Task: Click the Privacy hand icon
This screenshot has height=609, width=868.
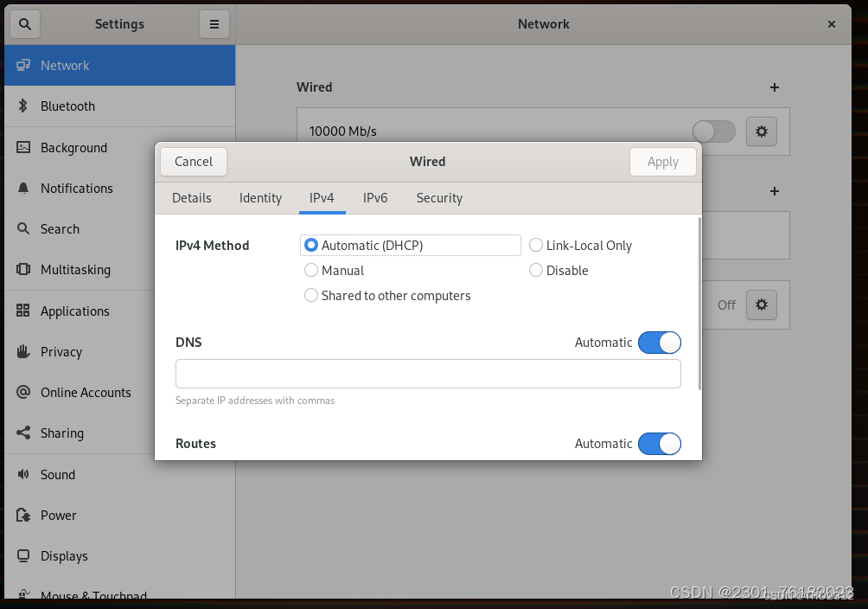Action: [x=23, y=351]
